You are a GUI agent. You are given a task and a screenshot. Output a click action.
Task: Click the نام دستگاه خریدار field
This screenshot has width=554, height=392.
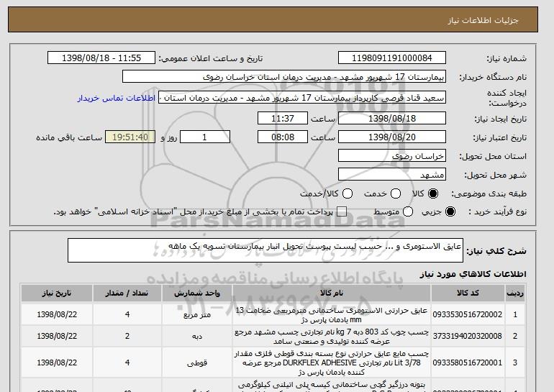point(284,77)
